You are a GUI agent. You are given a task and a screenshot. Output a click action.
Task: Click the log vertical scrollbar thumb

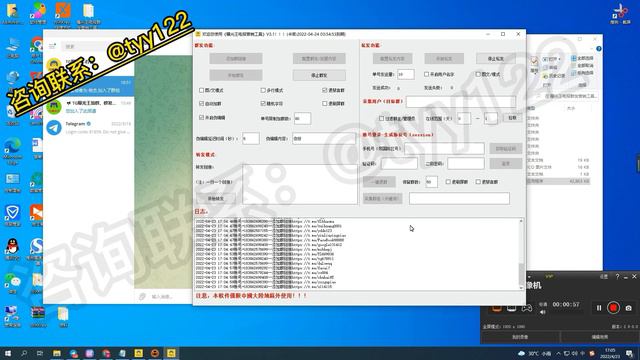tap(521, 273)
